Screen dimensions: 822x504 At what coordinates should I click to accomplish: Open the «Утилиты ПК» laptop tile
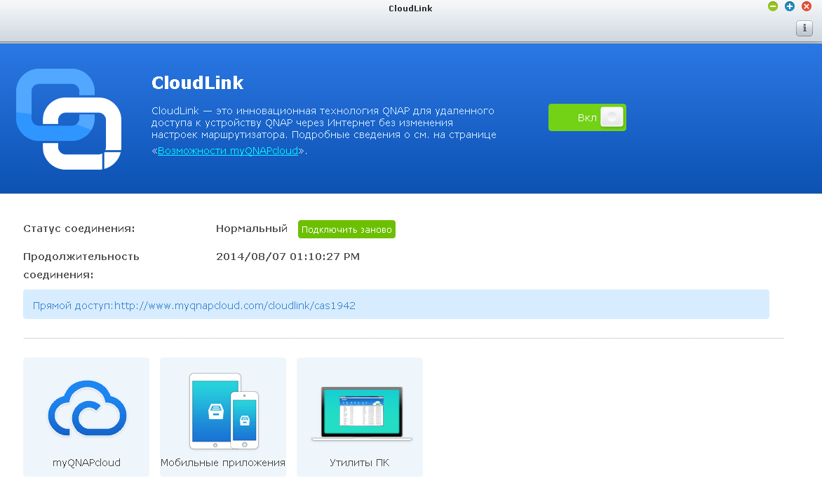(360, 417)
